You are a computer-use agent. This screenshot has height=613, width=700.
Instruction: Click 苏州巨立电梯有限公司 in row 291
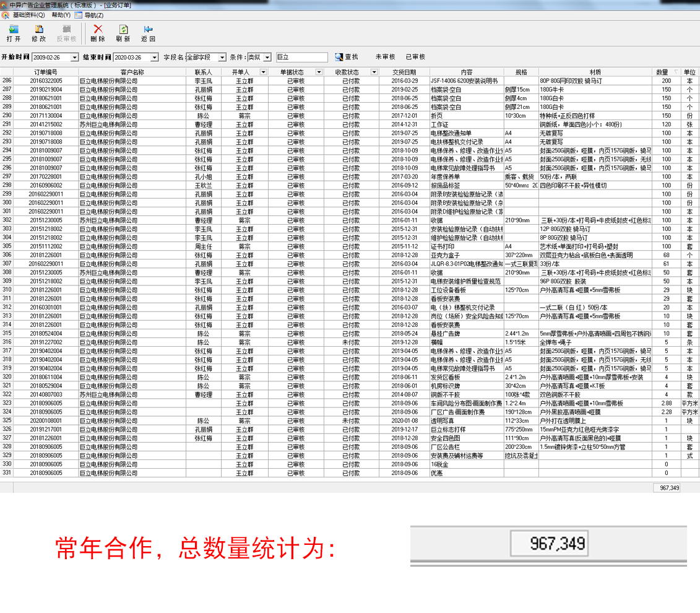click(x=108, y=124)
